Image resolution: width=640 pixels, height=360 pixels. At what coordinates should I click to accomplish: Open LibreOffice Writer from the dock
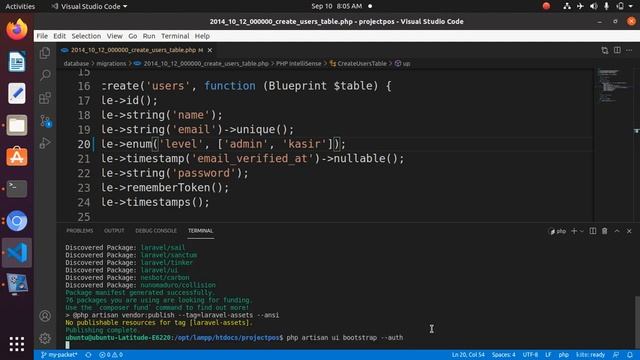point(17,62)
